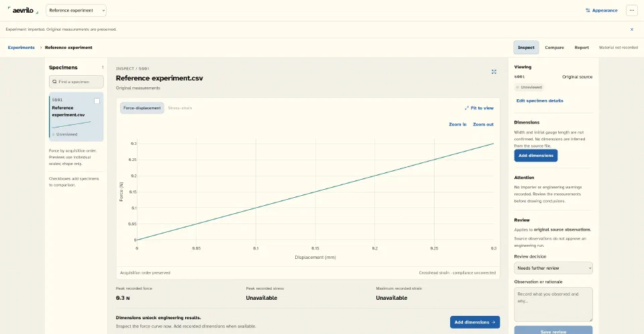Click Add dimensions in the Dimensions panel
644x334 pixels.
click(535, 156)
